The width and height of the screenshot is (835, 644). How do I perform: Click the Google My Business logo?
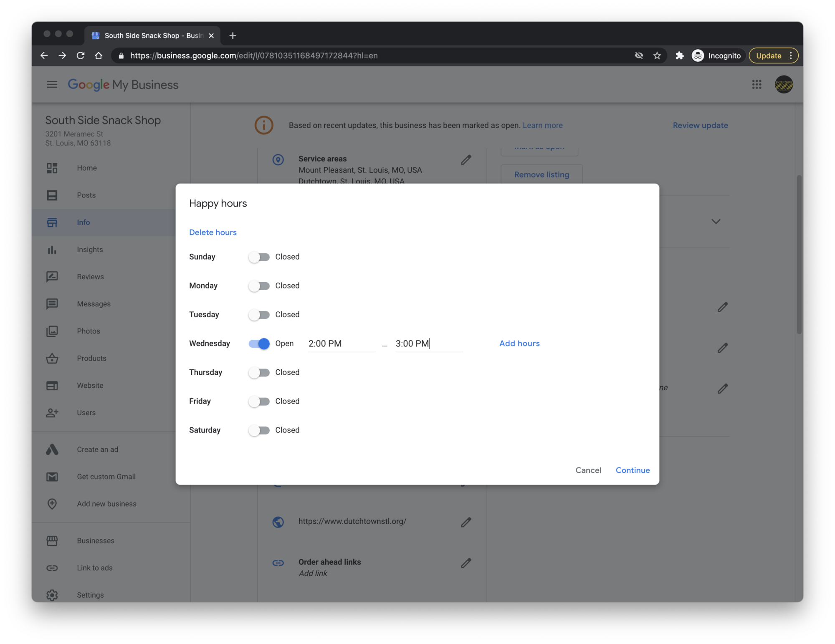pos(123,85)
